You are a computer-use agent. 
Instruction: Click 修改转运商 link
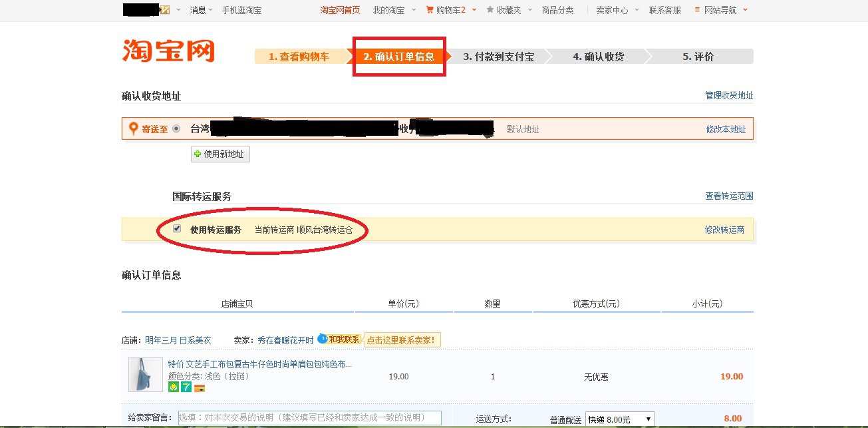[x=725, y=230]
